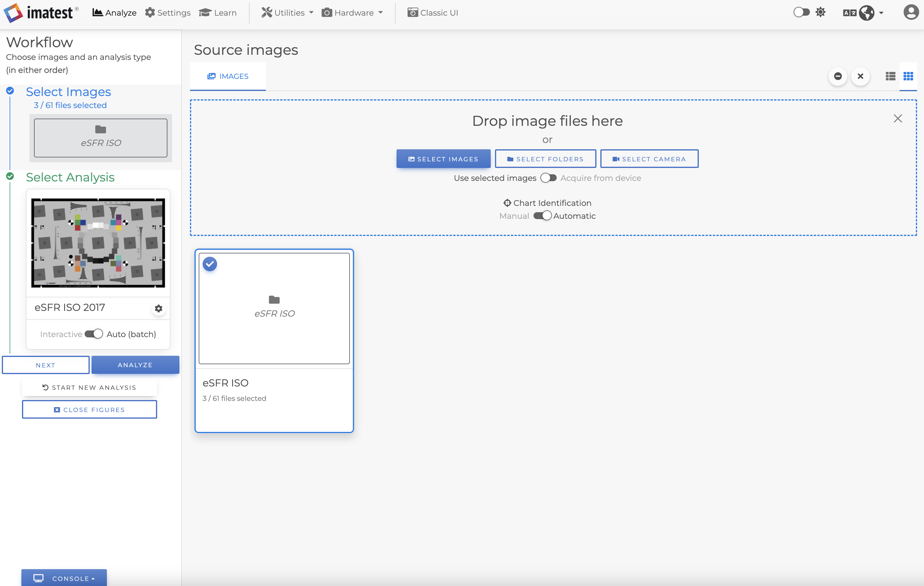924x586 pixels.
Task: Switch to the IMAGES tab
Action: (x=228, y=76)
